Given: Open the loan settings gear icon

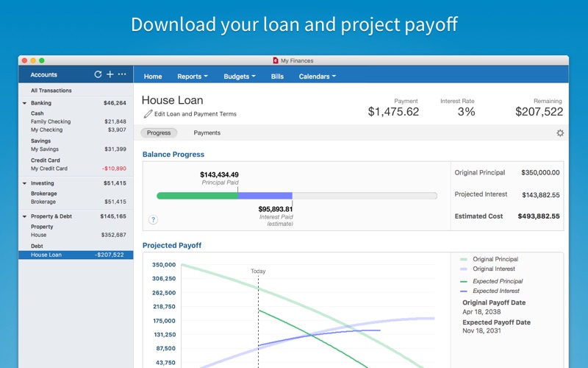Looking at the screenshot, I should (560, 133).
